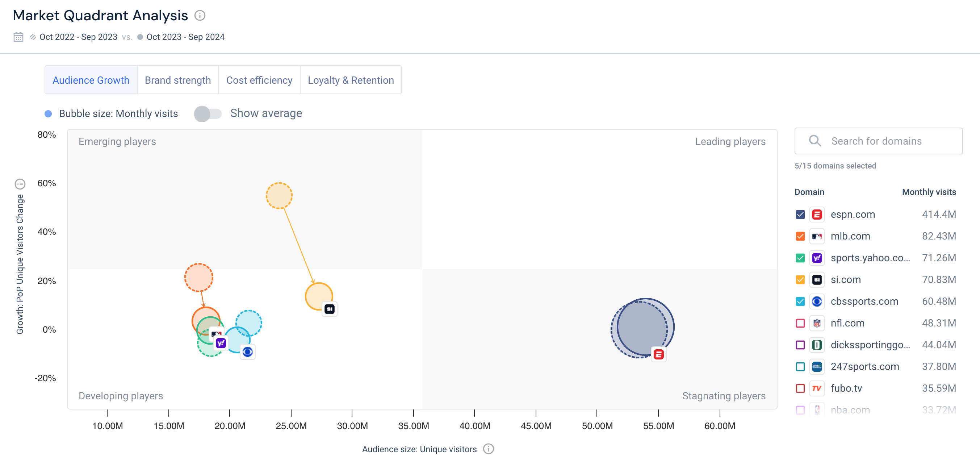Click the 5/15 domains selected text
Image resolution: width=980 pixels, height=466 pixels.
(x=835, y=166)
